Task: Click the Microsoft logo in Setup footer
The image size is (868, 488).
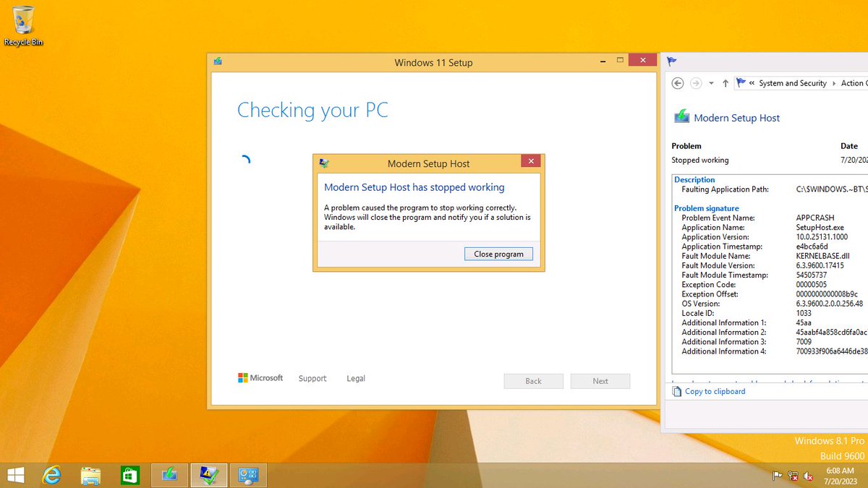Action: coord(260,377)
